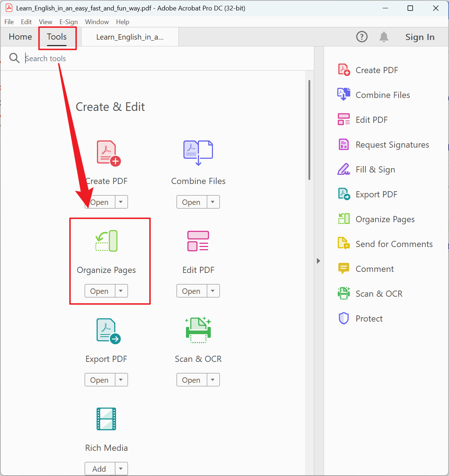Screen dimensions: 449x476
Task: Click Open button under Scan & OCR
Action: (x=192, y=380)
